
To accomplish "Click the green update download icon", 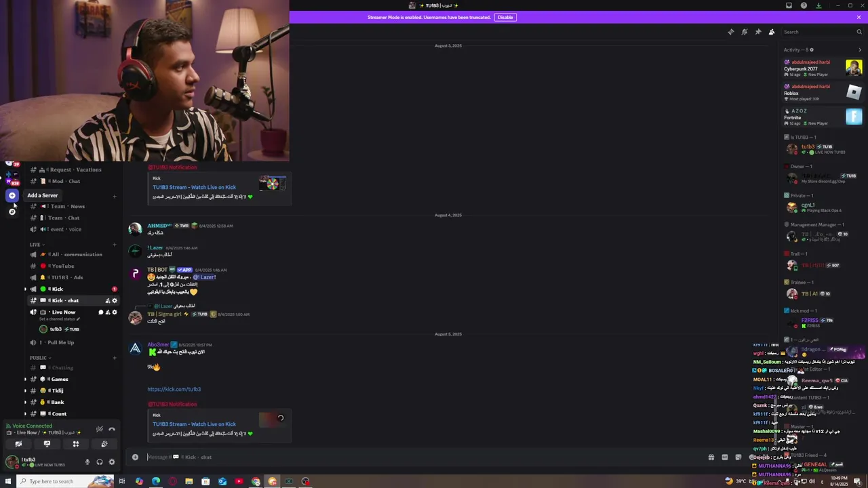I will coord(818,5).
